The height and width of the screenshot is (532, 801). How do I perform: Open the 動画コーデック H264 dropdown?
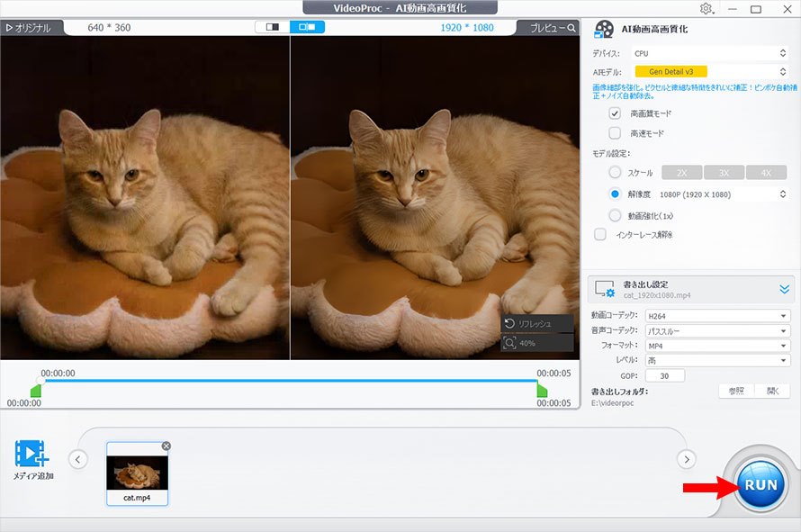click(x=716, y=316)
